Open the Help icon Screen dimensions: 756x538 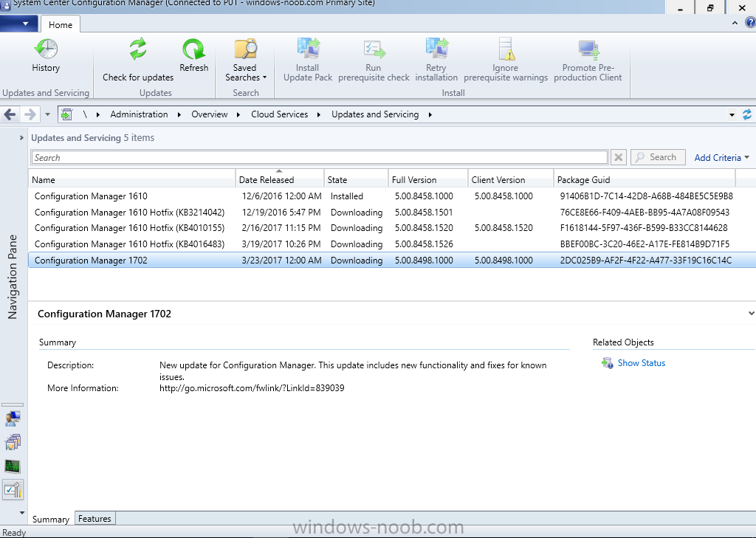750,23
